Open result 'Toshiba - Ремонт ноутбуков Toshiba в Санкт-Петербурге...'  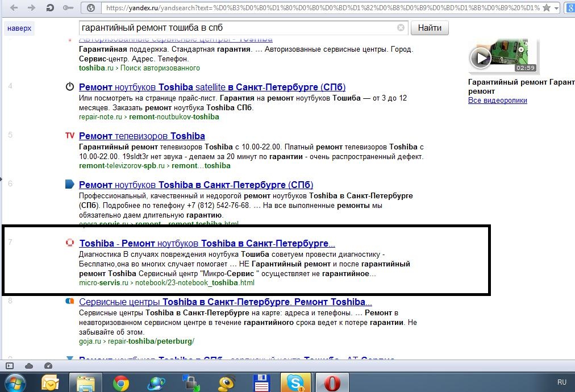coord(207,244)
